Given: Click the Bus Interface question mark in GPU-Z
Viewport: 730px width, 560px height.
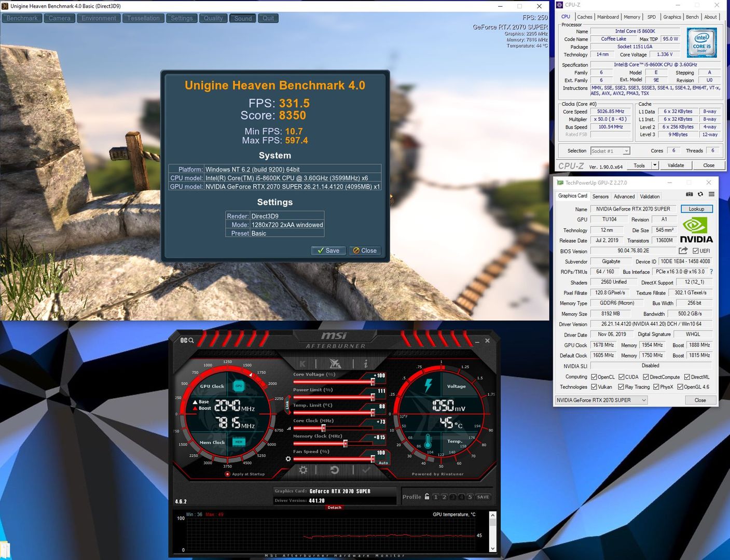Looking at the screenshot, I should click(x=711, y=272).
